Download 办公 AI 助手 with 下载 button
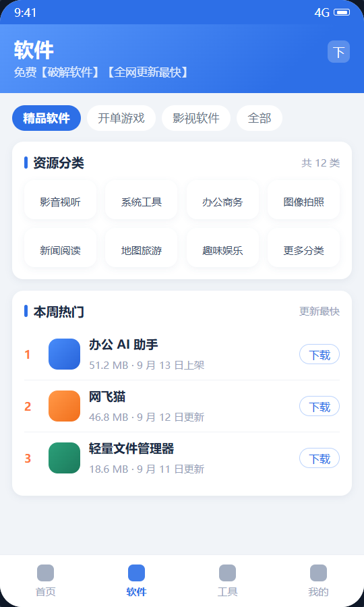 [x=320, y=355]
